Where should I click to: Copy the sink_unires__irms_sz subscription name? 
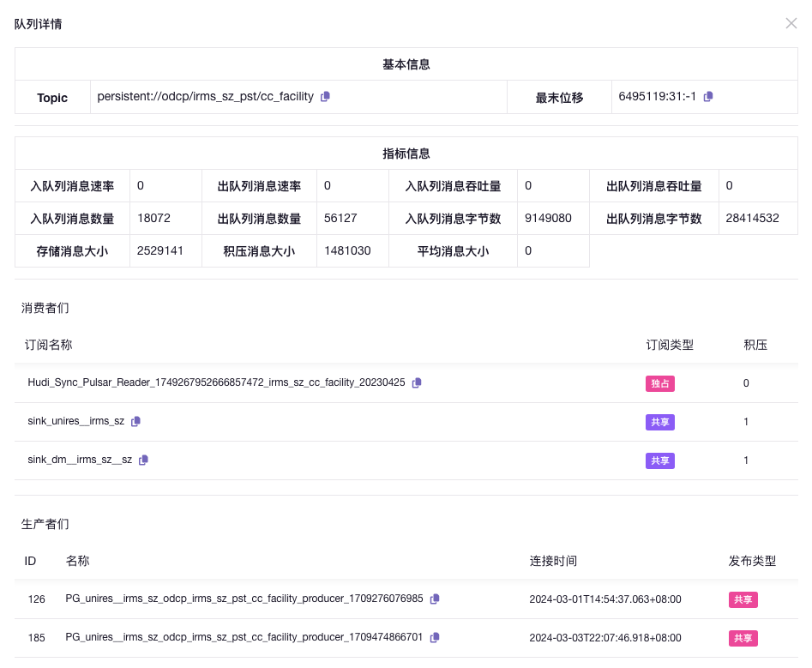pos(135,422)
